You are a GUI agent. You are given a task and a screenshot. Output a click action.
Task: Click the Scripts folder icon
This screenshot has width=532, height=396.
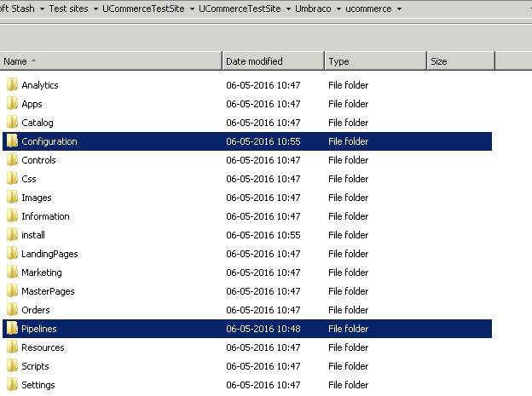pyautogui.click(x=12, y=366)
